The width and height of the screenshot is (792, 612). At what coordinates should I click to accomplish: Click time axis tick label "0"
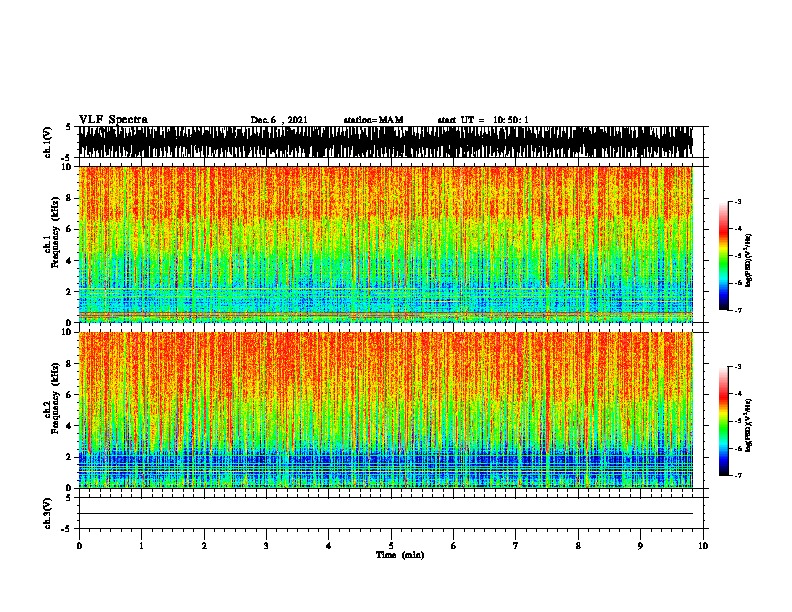[79, 546]
